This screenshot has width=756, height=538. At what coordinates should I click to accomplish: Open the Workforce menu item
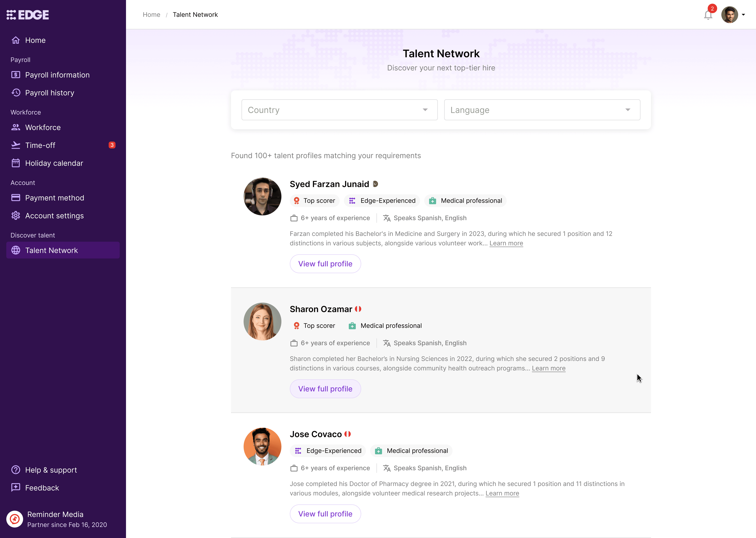tap(43, 127)
